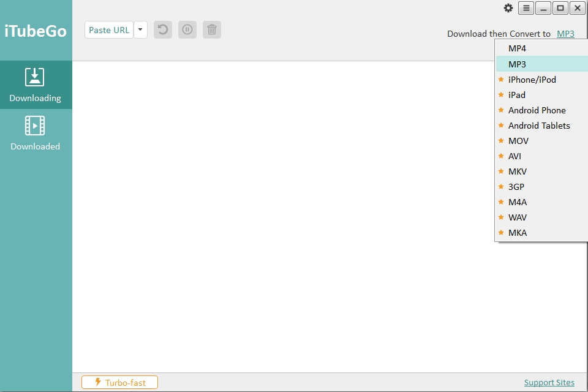Click the pause all downloads icon
Screen dimensions: 588x392
point(187,29)
